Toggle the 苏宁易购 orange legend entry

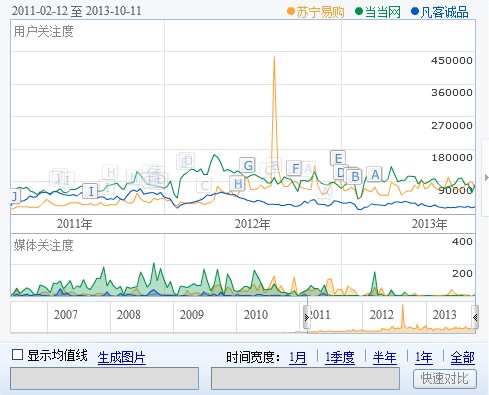(x=315, y=12)
